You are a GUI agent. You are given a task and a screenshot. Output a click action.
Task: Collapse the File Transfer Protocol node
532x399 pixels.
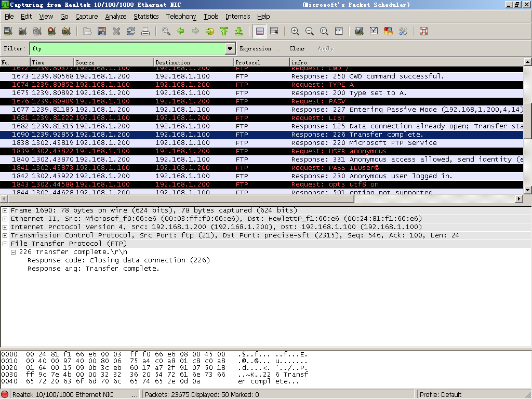coord(5,244)
